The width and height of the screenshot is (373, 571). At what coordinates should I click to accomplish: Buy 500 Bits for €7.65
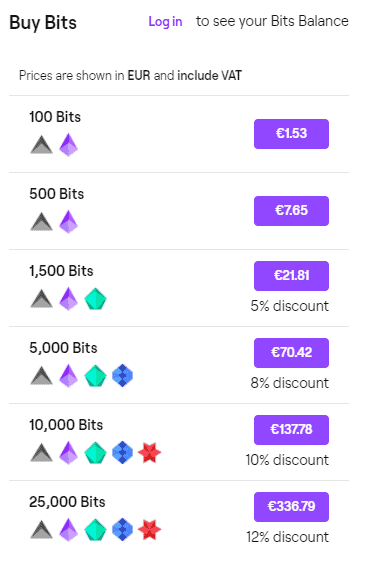point(291,211)
